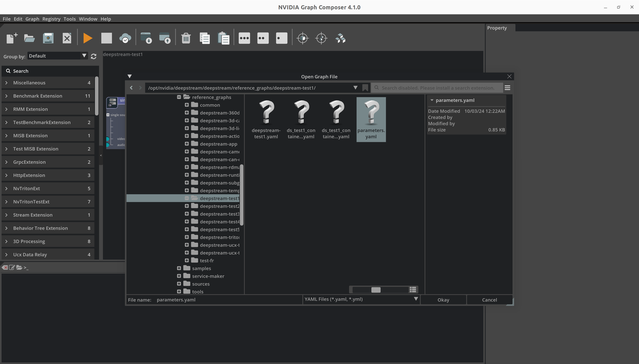This screenshot has width=639, height=364.
Task: Open the Edit menu
Action: (18, 19)
